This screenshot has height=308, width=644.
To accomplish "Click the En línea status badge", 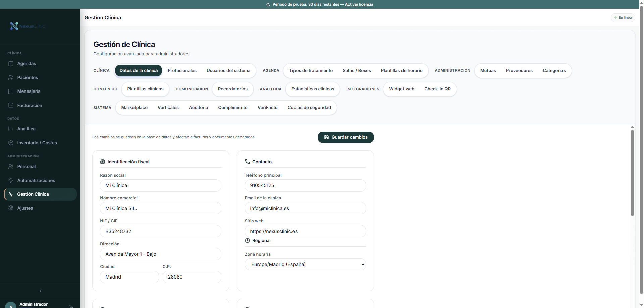I will tap(623, 18).
